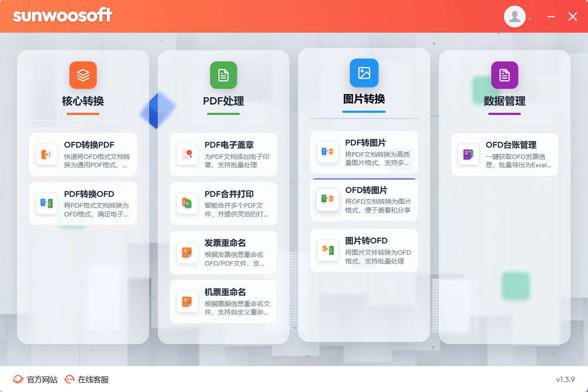Visit the 官方网站 link
588x392 pixels.
(x=36, y=380)
